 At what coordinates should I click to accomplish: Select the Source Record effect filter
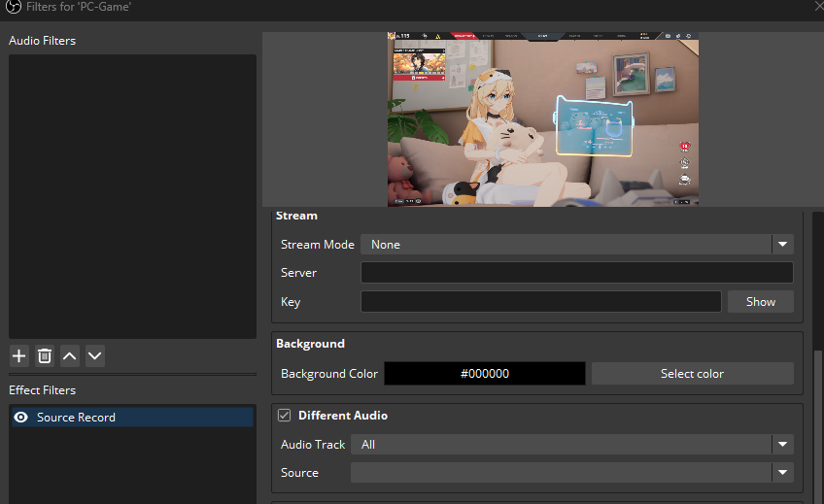pyautogui.click(x=132, y=418)
